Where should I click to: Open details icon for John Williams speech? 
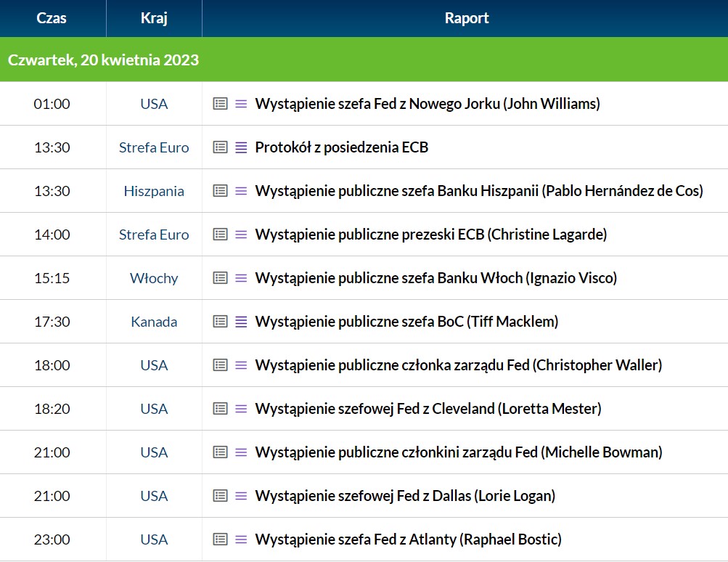click(220, 104)
